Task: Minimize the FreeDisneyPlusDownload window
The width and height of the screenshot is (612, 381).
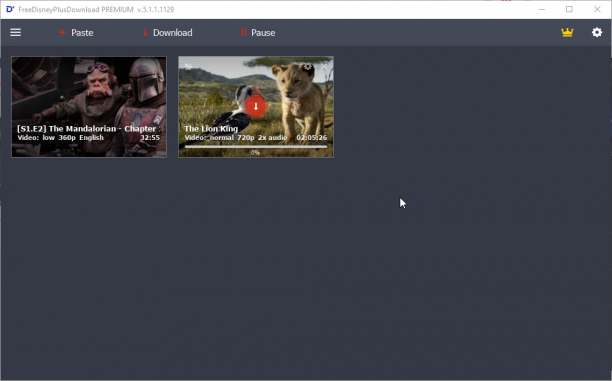Action: [542, 9]
